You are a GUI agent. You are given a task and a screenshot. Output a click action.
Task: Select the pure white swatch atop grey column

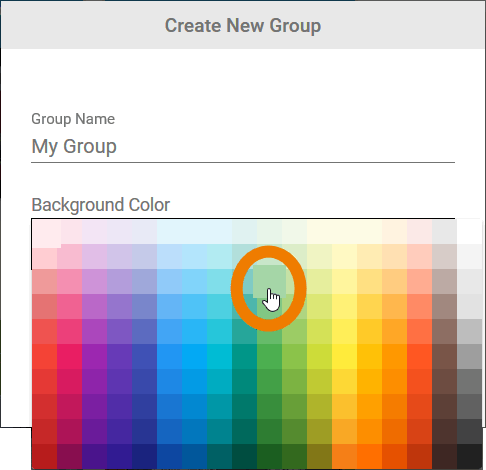(469, 231)
